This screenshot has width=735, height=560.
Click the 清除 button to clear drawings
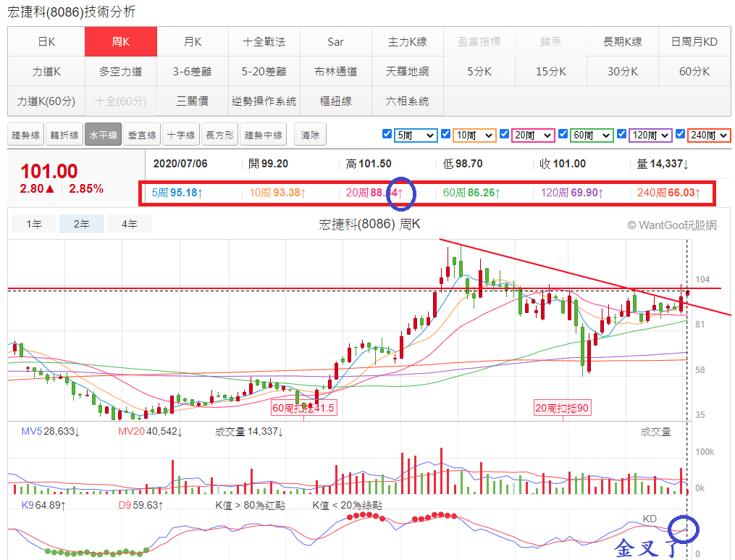pyautogui.click(x=311, y=135)
